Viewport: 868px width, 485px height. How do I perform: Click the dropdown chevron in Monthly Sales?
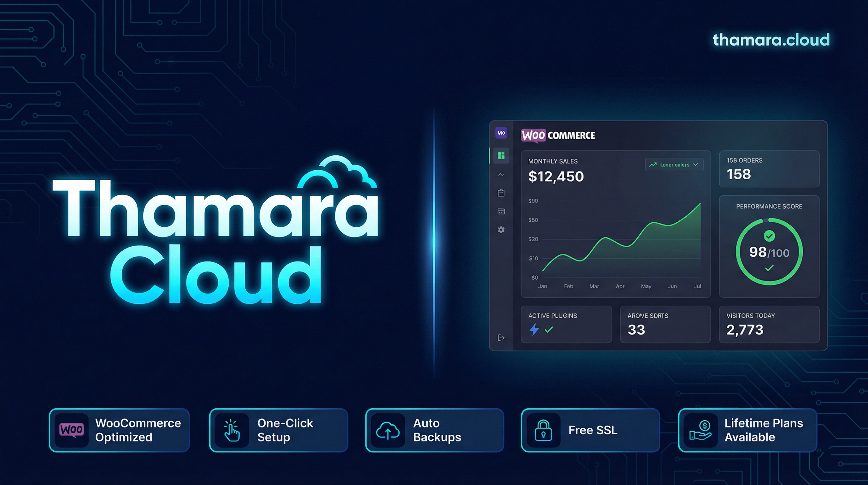(x=696, y=165)
